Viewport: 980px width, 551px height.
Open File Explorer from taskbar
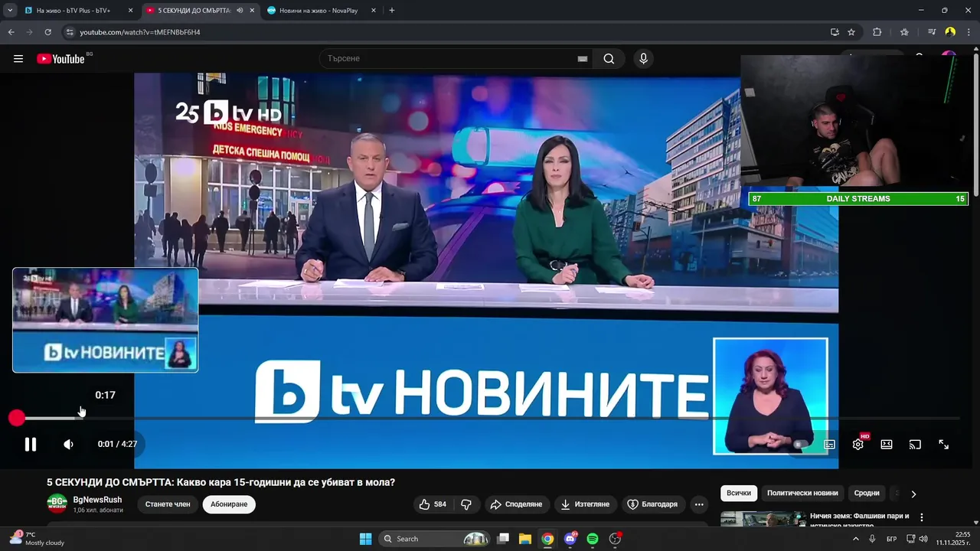point(525,539)
